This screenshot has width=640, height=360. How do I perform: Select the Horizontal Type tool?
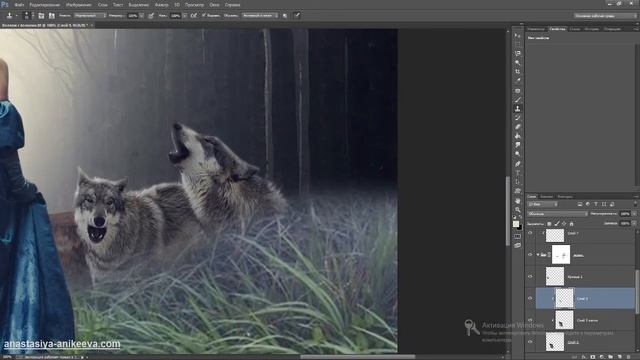click(518, 173)
